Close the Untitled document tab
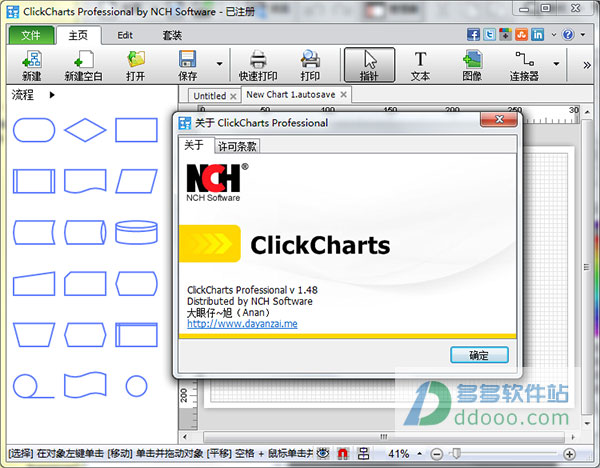The width and height of the screenshot is (600, 468). coord(233,96)
